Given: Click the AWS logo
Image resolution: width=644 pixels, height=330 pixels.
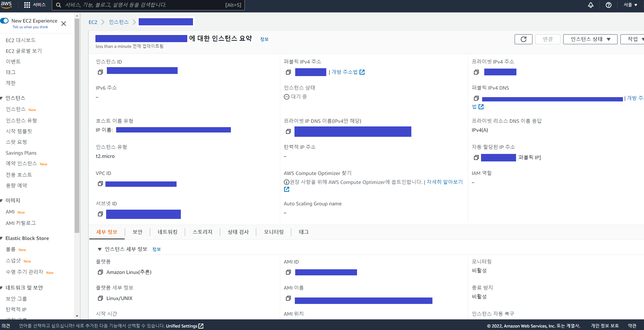Looking at the screenshot, I should coord(6,5).
